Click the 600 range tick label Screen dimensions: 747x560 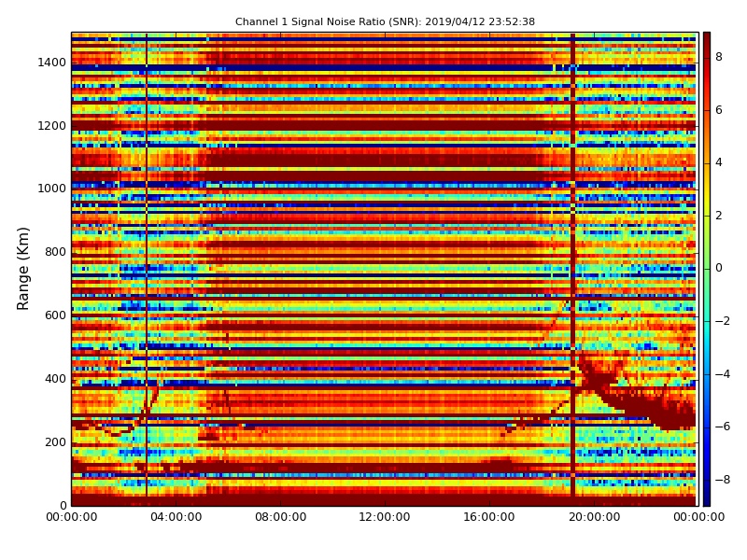click(55, 315)
